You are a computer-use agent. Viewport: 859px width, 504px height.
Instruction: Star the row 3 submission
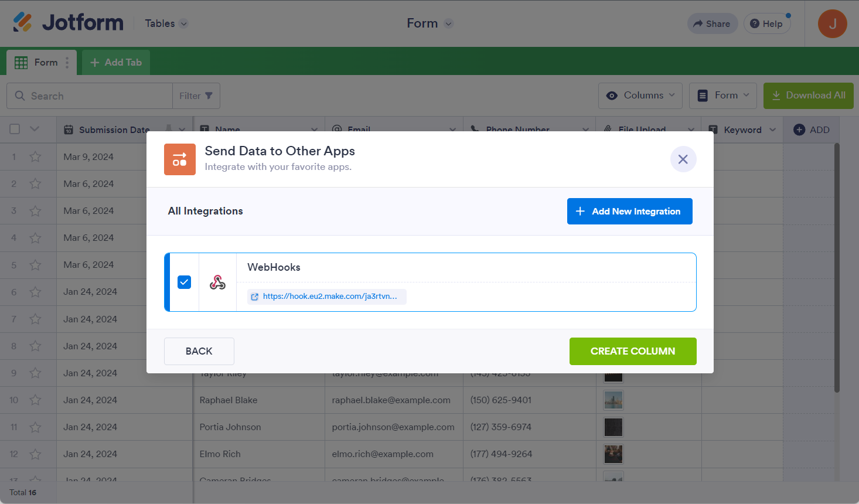coord(35,211)
